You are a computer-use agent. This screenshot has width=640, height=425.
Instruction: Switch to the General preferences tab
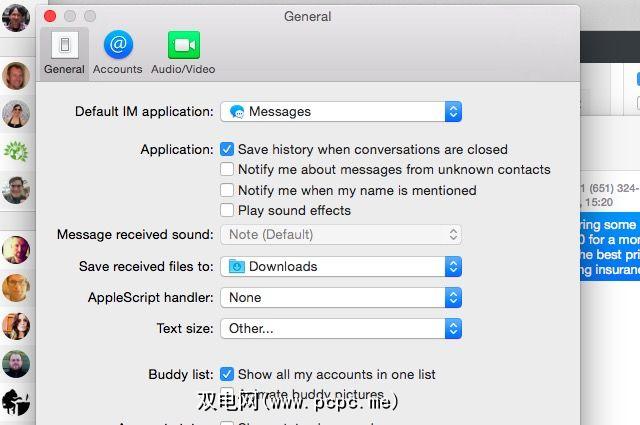[x=64, y=53]
